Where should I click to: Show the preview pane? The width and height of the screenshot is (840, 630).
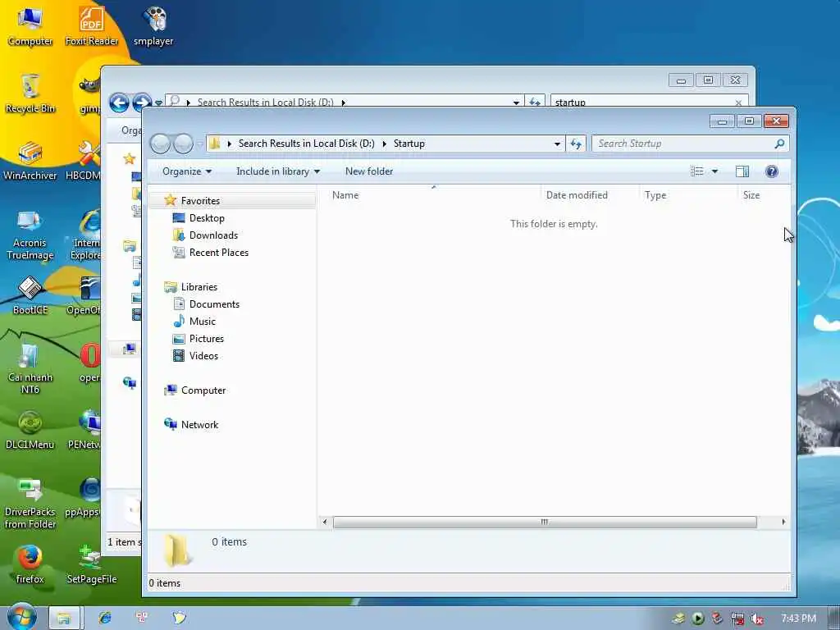(x=742, y=171)
